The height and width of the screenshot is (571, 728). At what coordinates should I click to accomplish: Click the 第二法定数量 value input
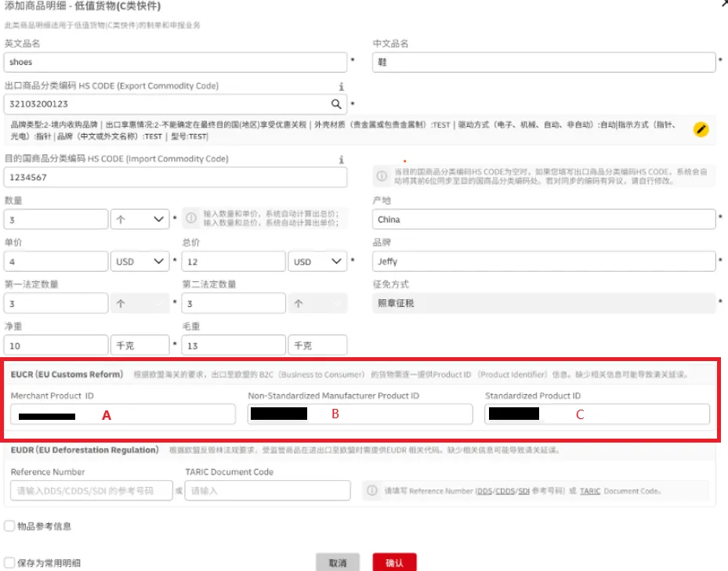point(234,303)
